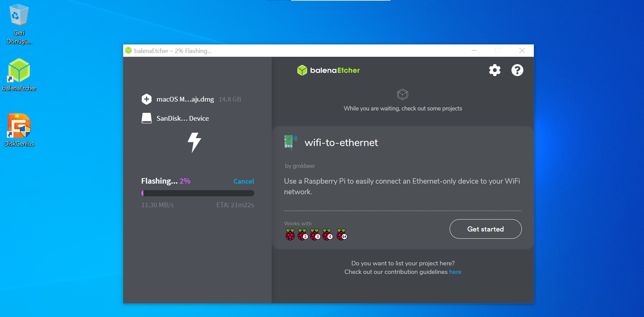The height and width of the screenshot is (317, 644).
Task: Minimize the balenaEtcher window
Action: tap(474, 51)
